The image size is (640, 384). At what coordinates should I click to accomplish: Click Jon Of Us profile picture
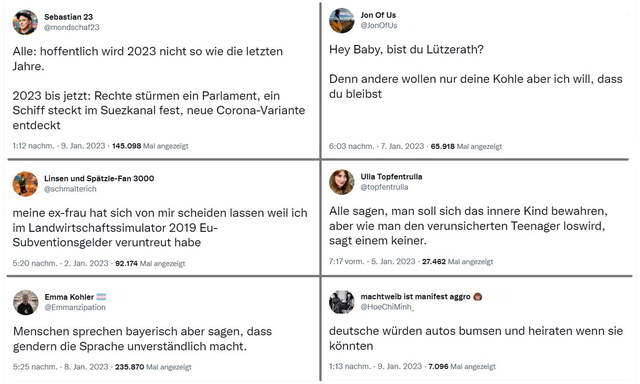[342, 20]
